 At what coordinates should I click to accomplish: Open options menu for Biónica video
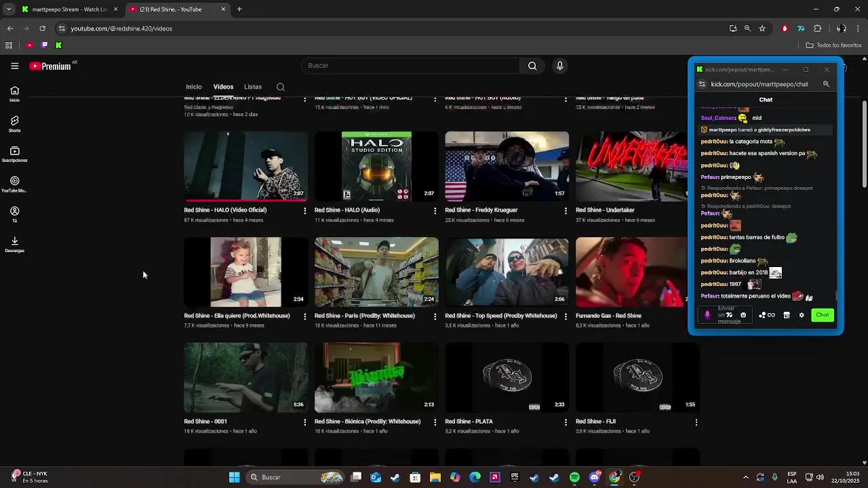coord(435,422)
